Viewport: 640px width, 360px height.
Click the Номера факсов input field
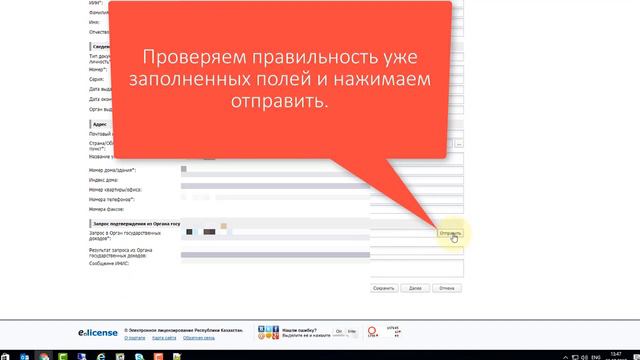coord(322,209)
